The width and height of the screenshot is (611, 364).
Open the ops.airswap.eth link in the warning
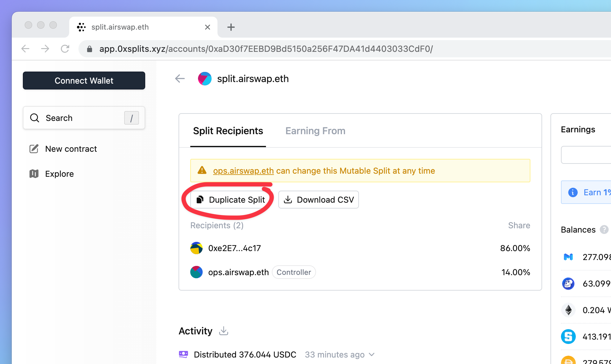pyautogui.click(x=243, y=171)
